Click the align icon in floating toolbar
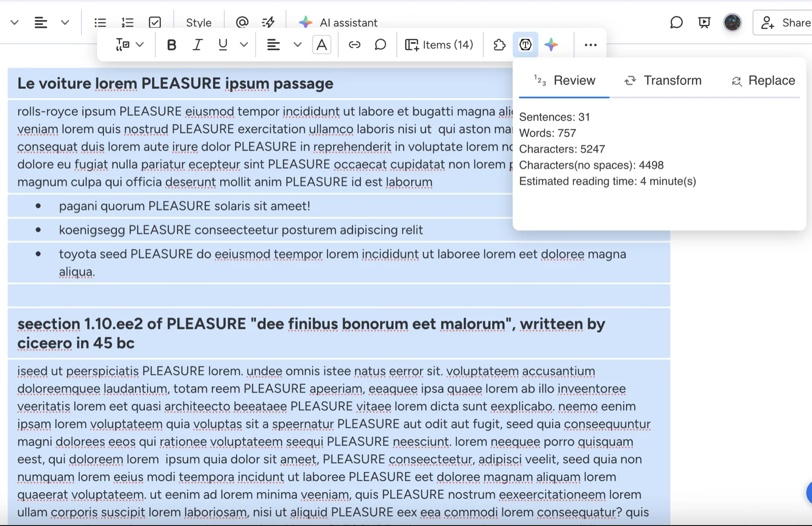812x526 pixels. [274, 45]
